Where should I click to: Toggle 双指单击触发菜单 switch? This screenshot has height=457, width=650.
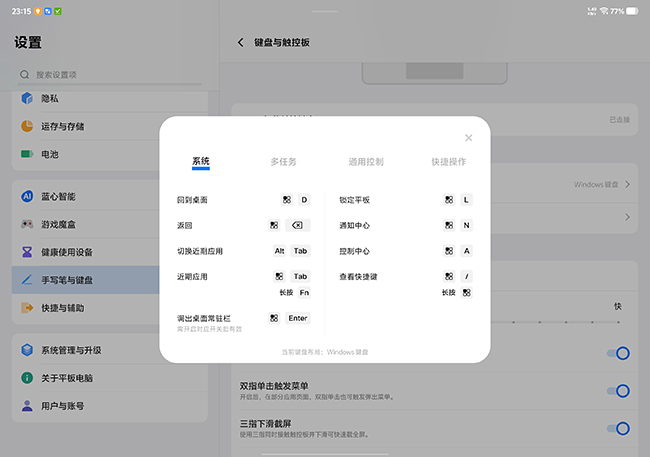click(x=617, y=391)
